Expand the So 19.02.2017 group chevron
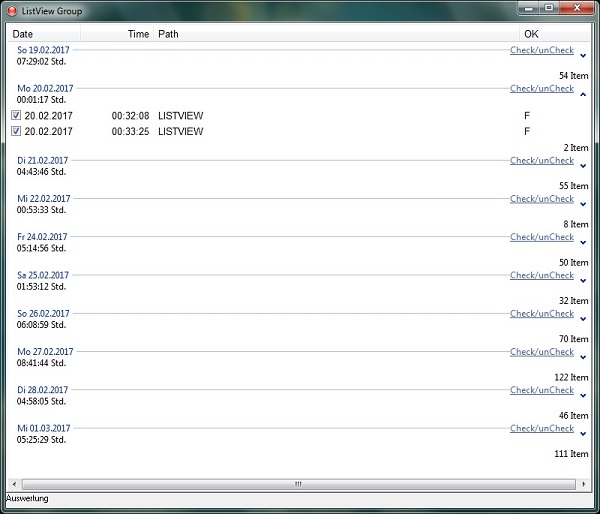The height and width of the screenshot is (514, 600). [583, 56]
